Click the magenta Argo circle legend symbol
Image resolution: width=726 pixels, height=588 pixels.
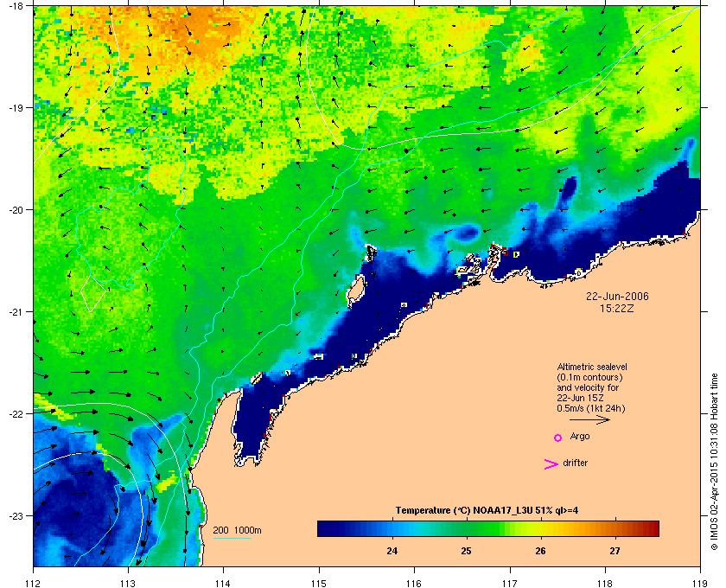click(x=558, y=438)
